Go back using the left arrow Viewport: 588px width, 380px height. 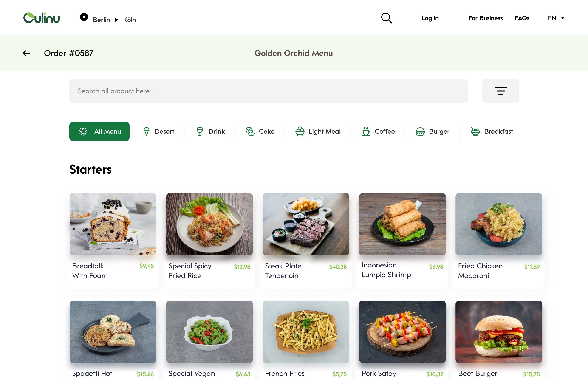pyautogui.click(x=26, y=53)
